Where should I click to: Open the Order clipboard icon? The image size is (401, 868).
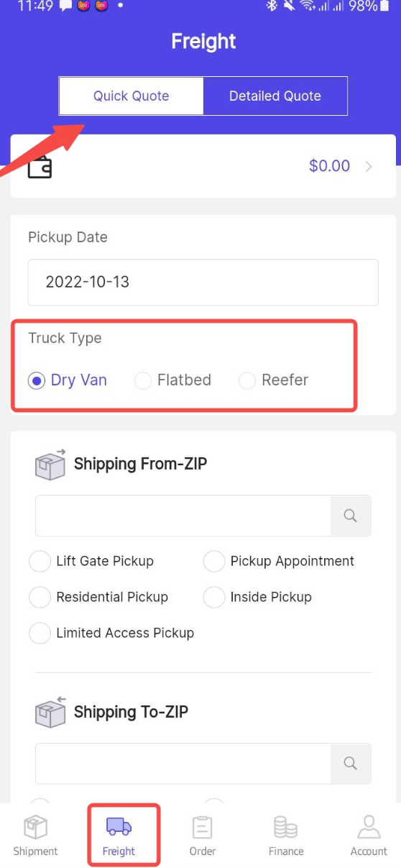tap(203, 828)
